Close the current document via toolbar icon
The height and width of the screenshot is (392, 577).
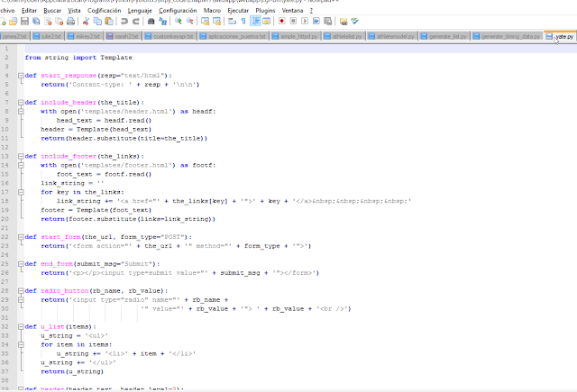click(48, 22)
